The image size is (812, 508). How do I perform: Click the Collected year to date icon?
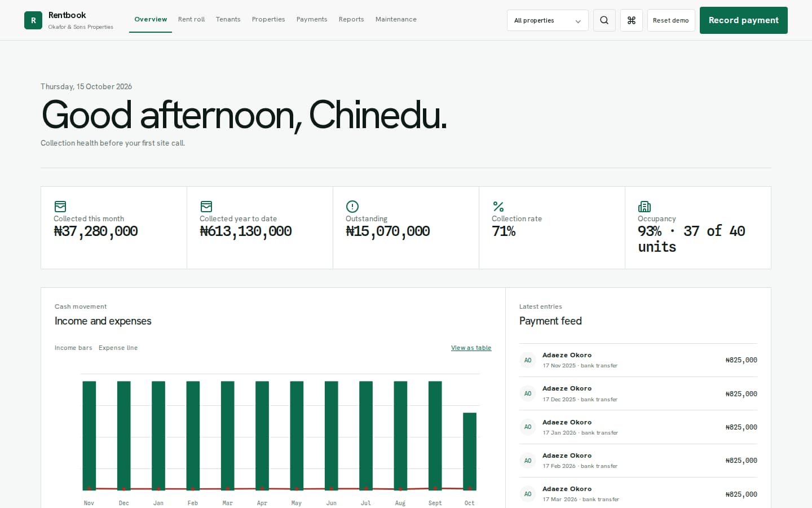206,207
